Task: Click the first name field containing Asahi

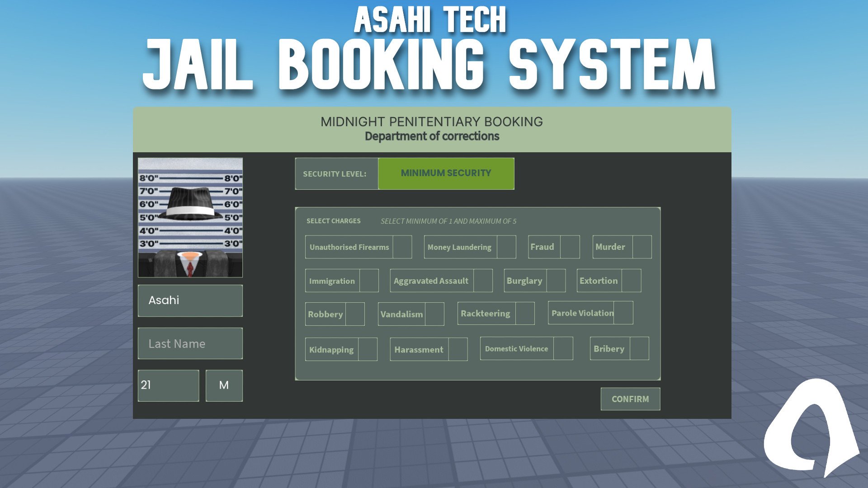Action: (x=190, y=300)
